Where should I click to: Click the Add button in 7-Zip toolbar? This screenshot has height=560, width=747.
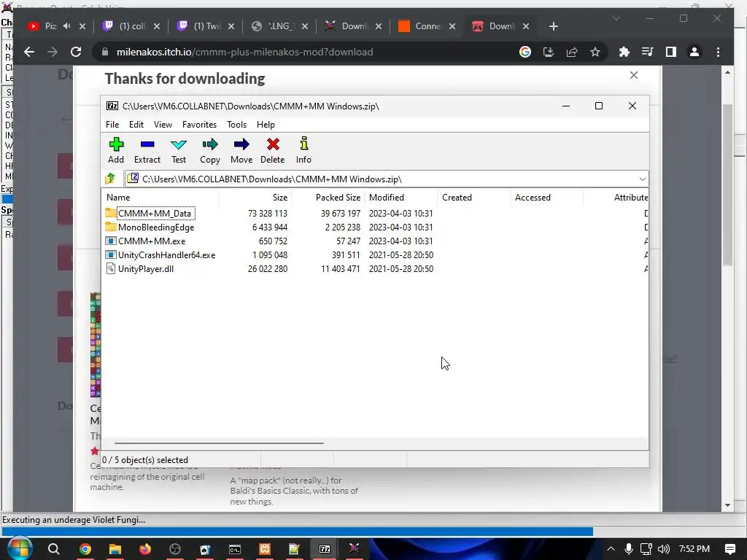point(116,150)
